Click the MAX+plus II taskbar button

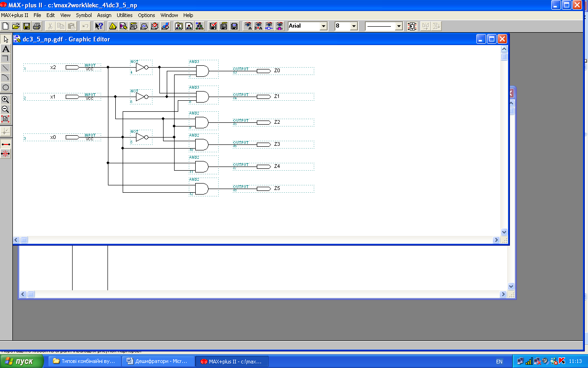point(232,361)
